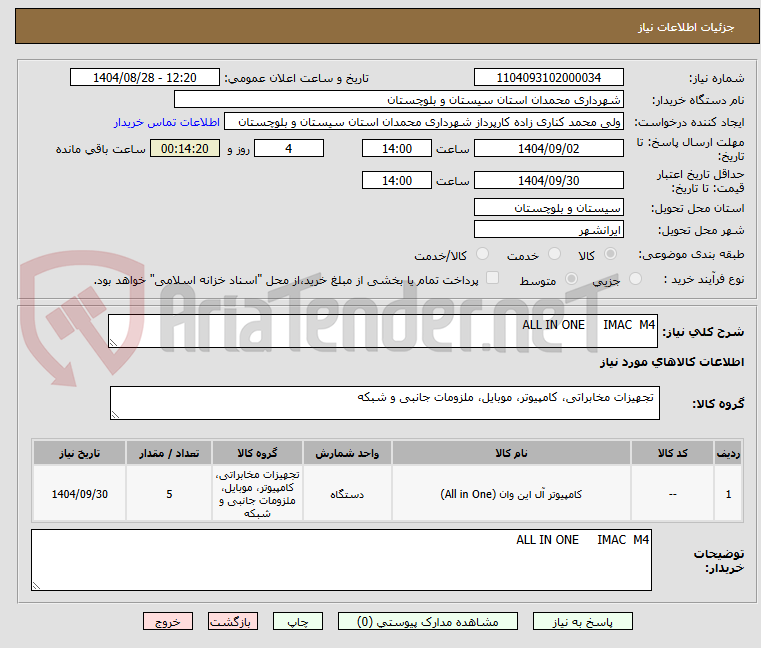Click the table date cell 1404/09/30
Viewport: 761px width, 648px height.
pyautogui.click(x=80, y=494)
